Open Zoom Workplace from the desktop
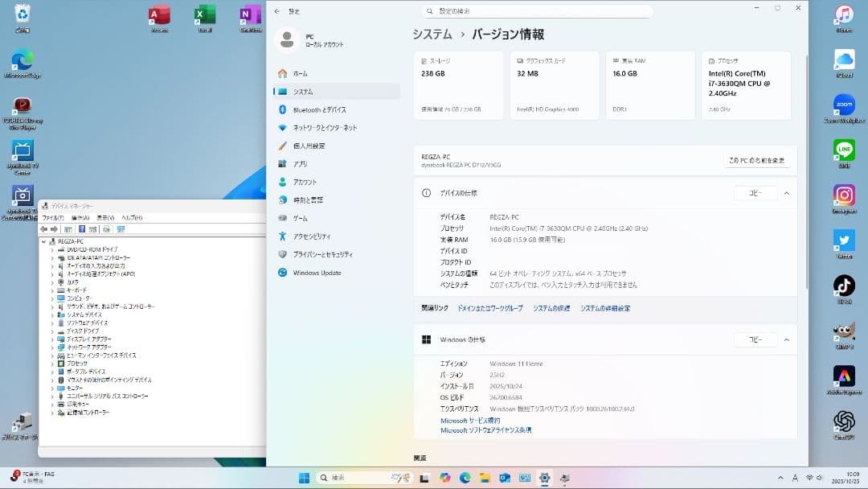868x489 pixels. [x=843, y=105]
